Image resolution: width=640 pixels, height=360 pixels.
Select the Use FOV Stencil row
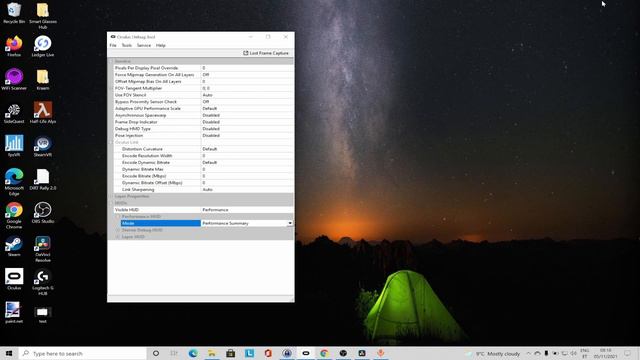click(203, 95)
